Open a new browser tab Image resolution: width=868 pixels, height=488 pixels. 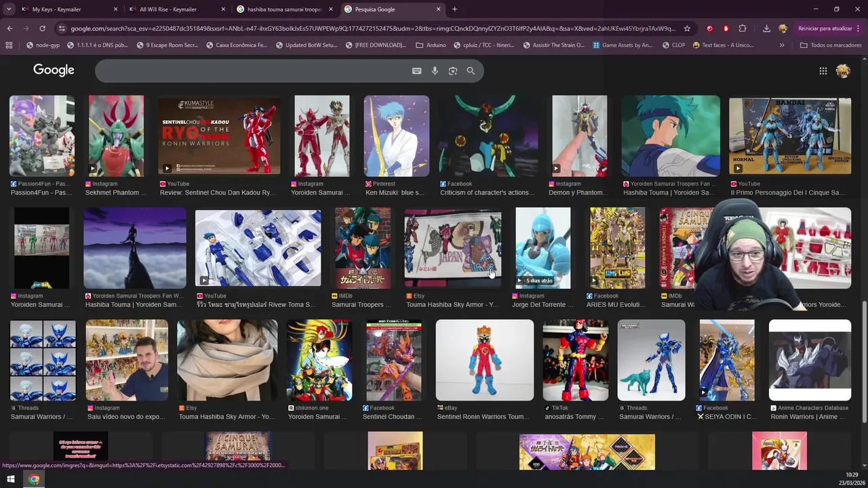454,9
